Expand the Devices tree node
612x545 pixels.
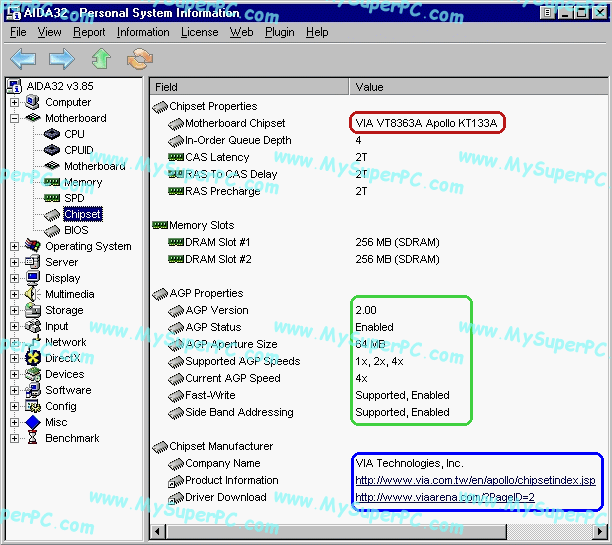(x=14, y=374)
